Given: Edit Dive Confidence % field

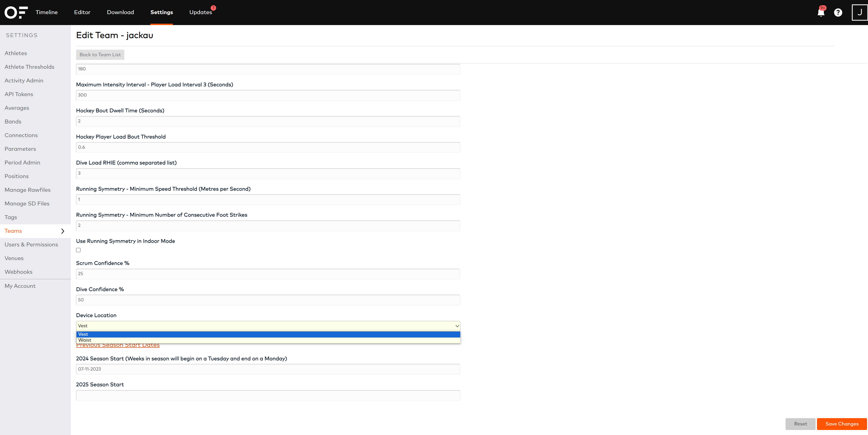Looking at the screenshot, I should click(268, 300).
